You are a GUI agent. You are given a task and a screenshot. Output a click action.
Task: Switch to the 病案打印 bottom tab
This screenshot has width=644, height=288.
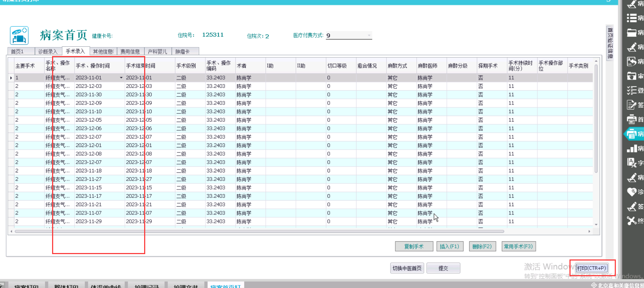pos(26,286)
